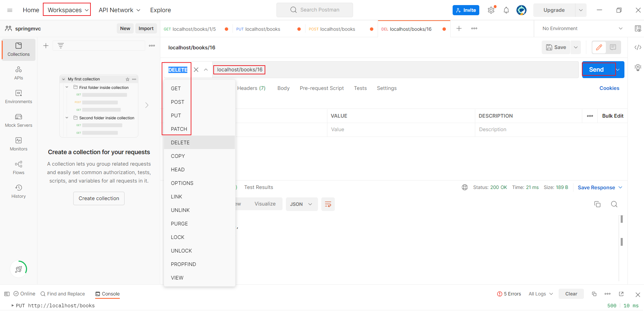
Task: Choose PROPFIND from the method list
Action: [199, 264]
